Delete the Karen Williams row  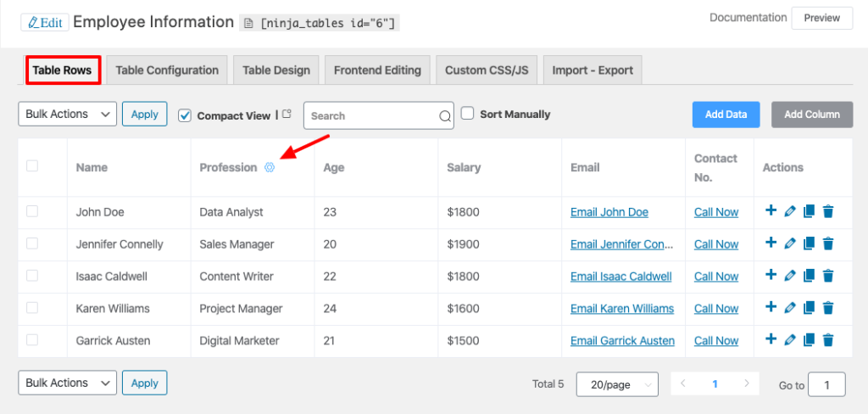pyautogui.click(x=828, y=308)
